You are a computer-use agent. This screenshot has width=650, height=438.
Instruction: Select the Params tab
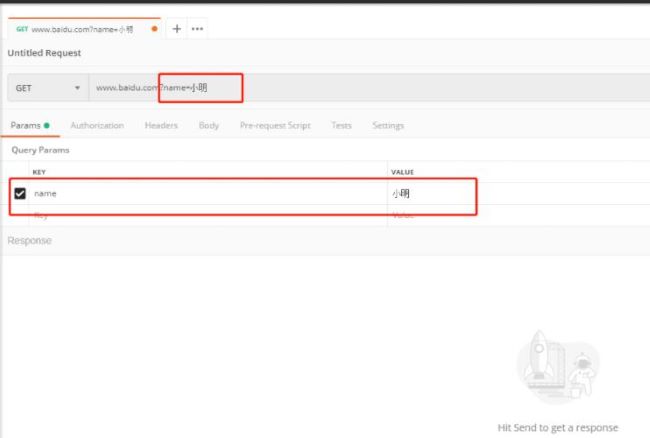tap(24, 126)
